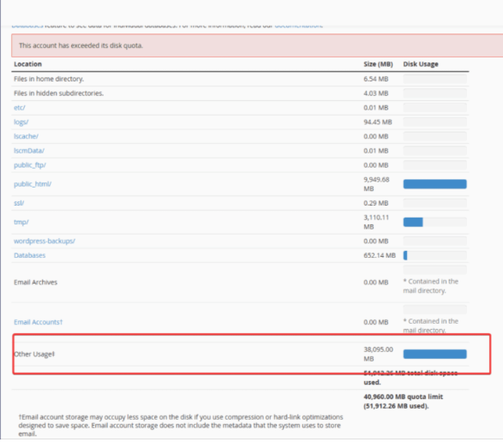
Task: Click the 652.14 MB size value
Action: tap(380, 255)
